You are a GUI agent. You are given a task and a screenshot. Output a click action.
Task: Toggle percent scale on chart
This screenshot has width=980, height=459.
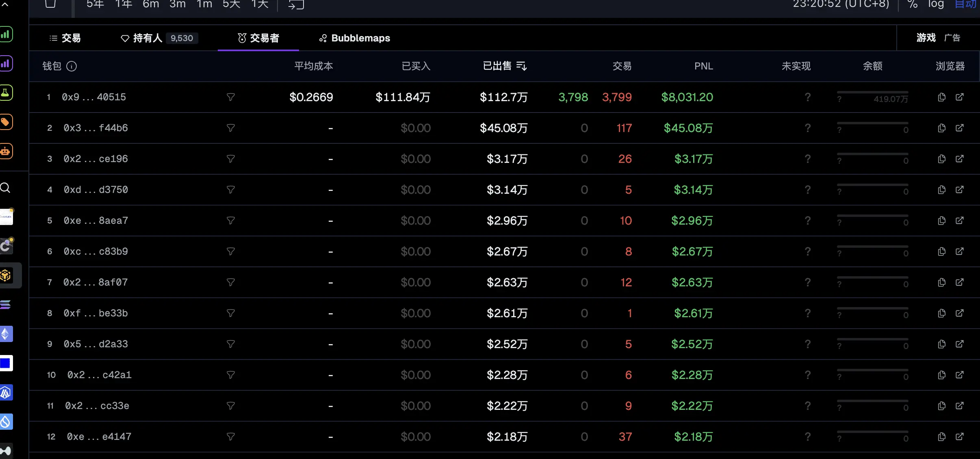(x=913, y=4)
